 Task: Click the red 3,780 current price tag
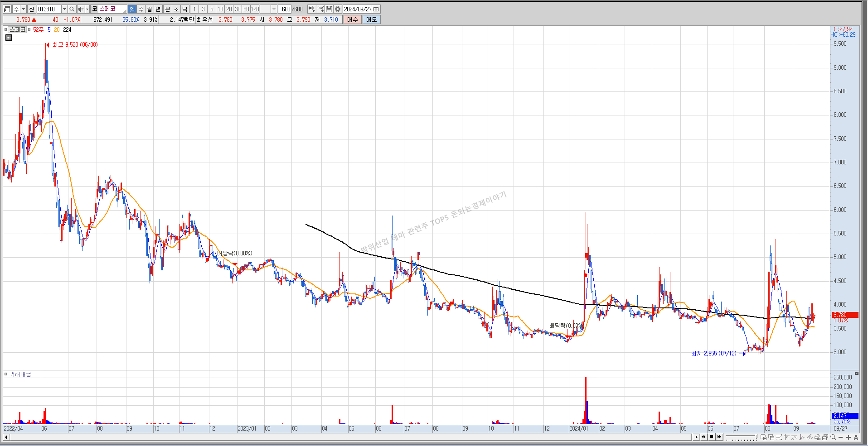click(845, 315)
